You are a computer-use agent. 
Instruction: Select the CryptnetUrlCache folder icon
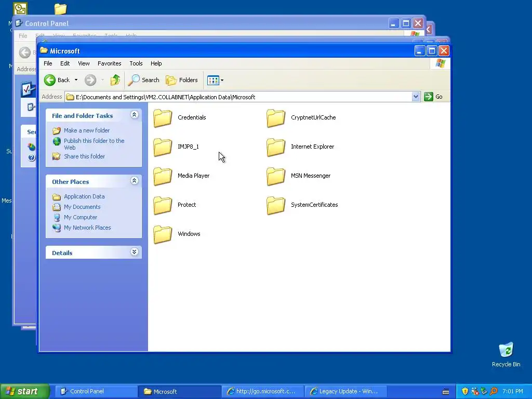click(276, 118)
